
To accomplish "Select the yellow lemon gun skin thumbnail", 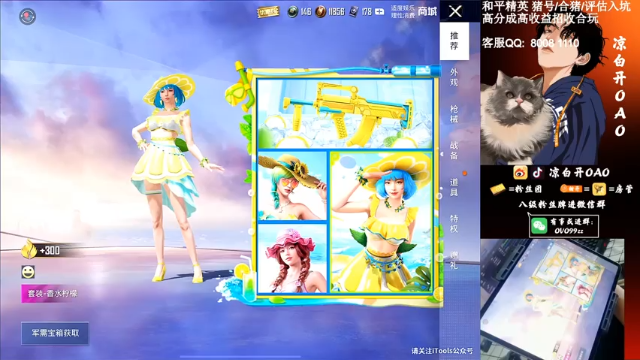I will click(345, 113).
